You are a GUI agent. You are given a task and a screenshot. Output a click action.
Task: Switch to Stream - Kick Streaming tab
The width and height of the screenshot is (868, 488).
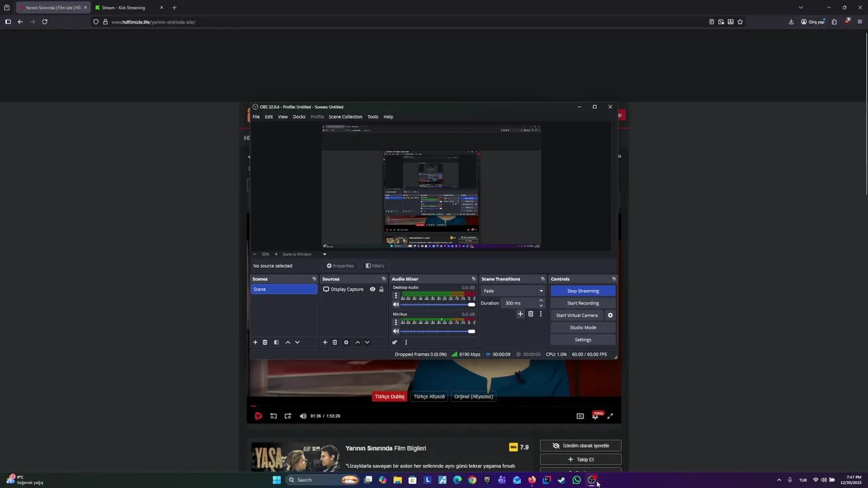click(129, 7)
